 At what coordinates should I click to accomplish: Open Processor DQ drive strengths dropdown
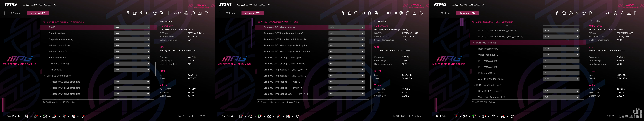pos(346,27)
